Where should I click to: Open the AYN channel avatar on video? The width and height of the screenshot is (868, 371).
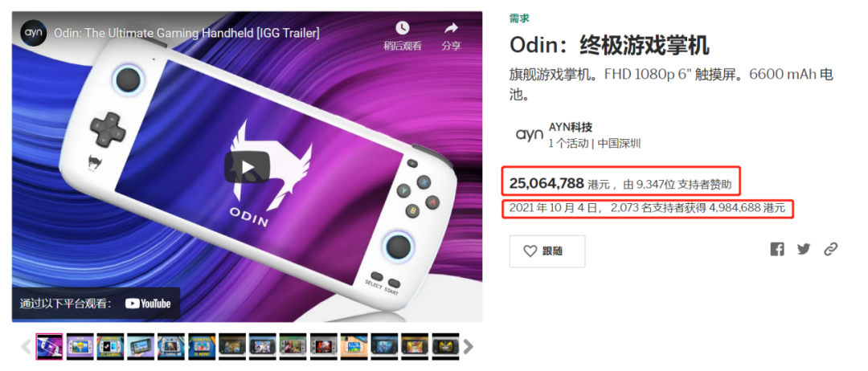33,33
